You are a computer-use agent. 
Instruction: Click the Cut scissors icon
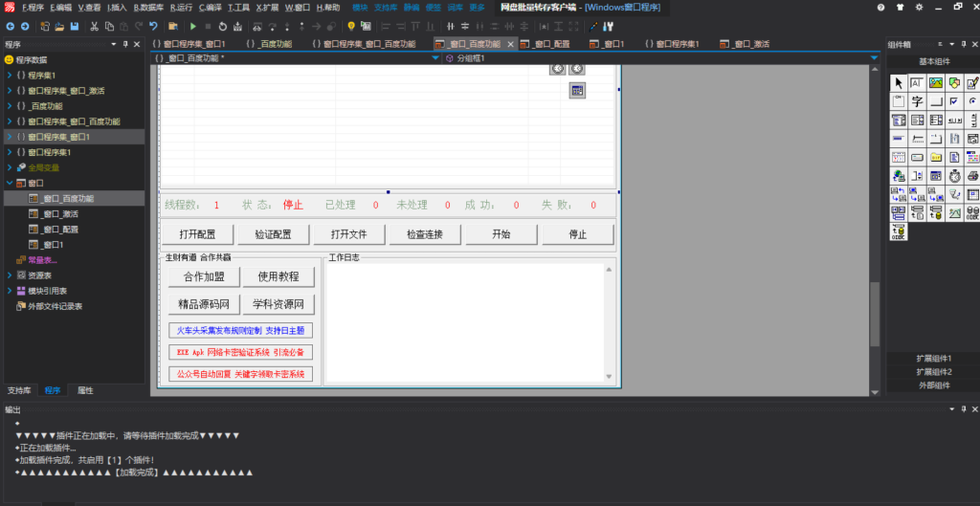95,26
